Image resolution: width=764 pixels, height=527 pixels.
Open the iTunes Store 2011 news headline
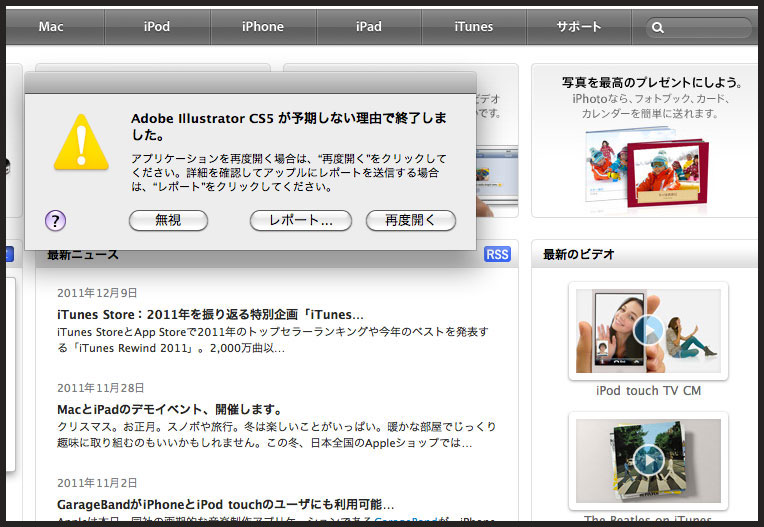coord(210,315)
